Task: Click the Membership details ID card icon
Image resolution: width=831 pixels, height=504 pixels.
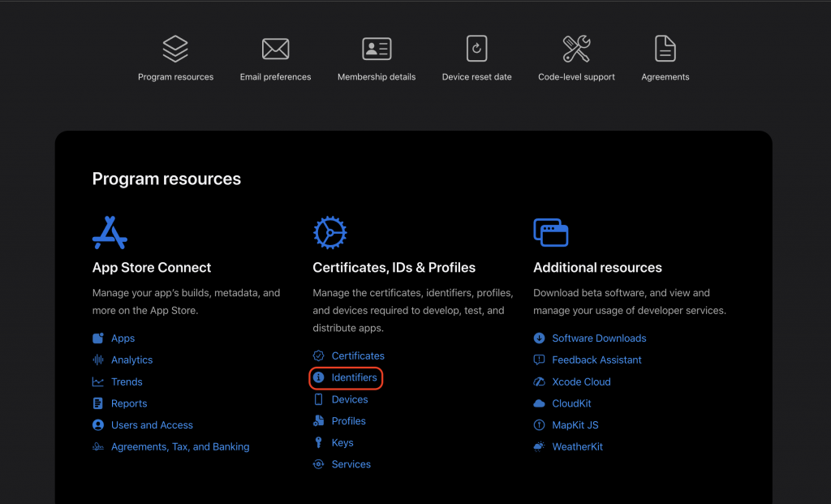Action: pyautogui.click(x=377, y=49)
